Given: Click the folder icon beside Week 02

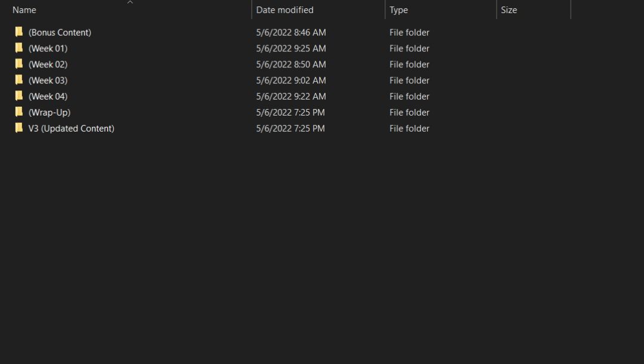Looking at the screenshot, I should (x=19, y=64).
